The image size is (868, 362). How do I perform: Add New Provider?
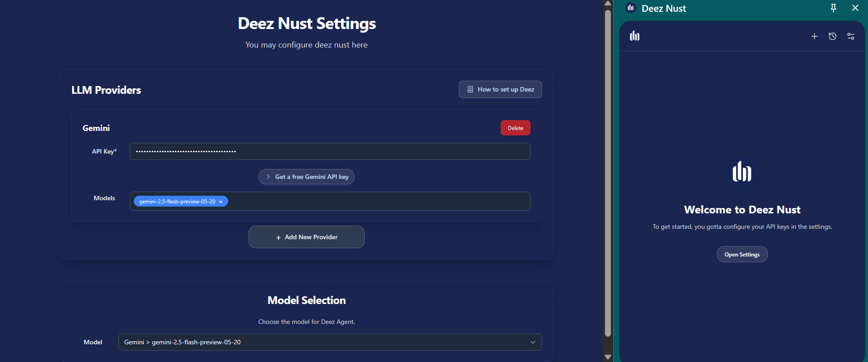click(307, 237)
